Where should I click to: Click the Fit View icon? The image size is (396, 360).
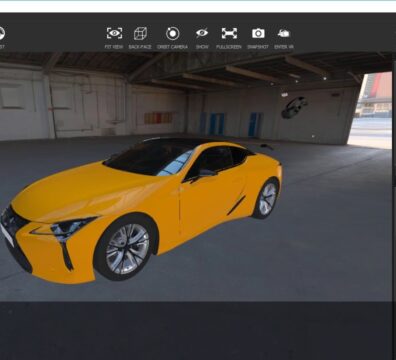tap(114, 33)
